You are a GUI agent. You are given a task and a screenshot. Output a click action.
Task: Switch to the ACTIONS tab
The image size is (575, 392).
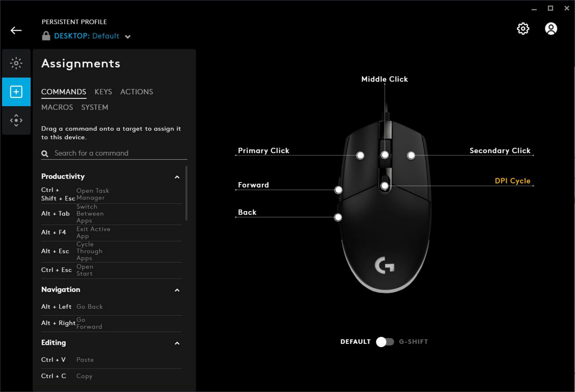pos(137,92)
